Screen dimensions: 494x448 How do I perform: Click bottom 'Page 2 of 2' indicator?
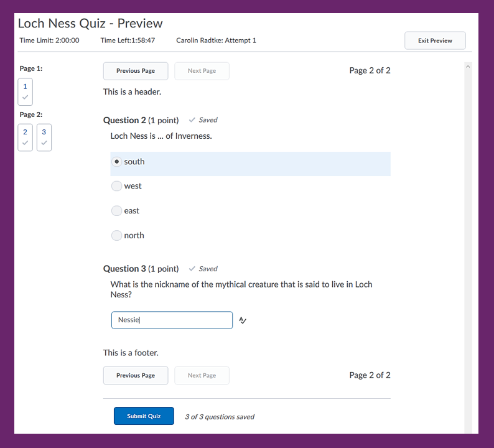coord(370,375)
